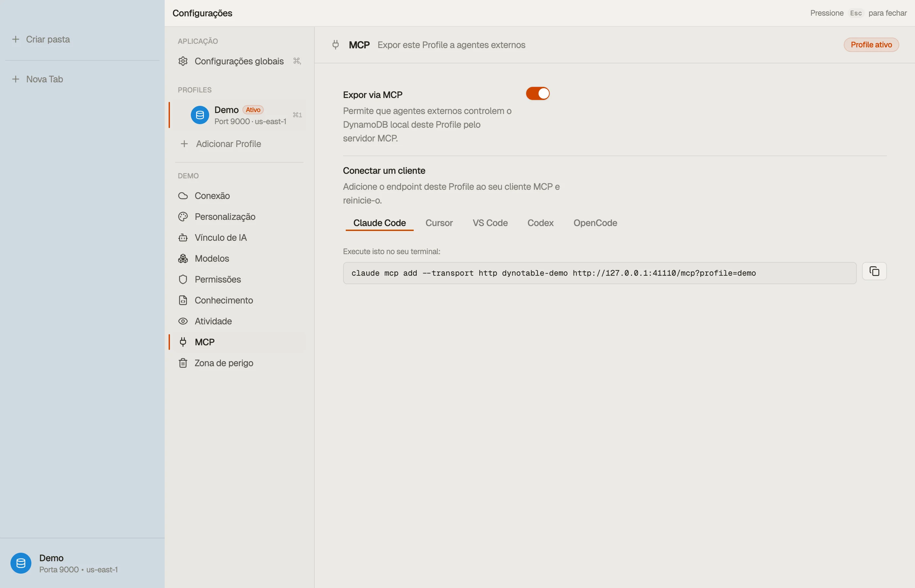Click the 'Execute isto no seu terminal:' label

391,252
